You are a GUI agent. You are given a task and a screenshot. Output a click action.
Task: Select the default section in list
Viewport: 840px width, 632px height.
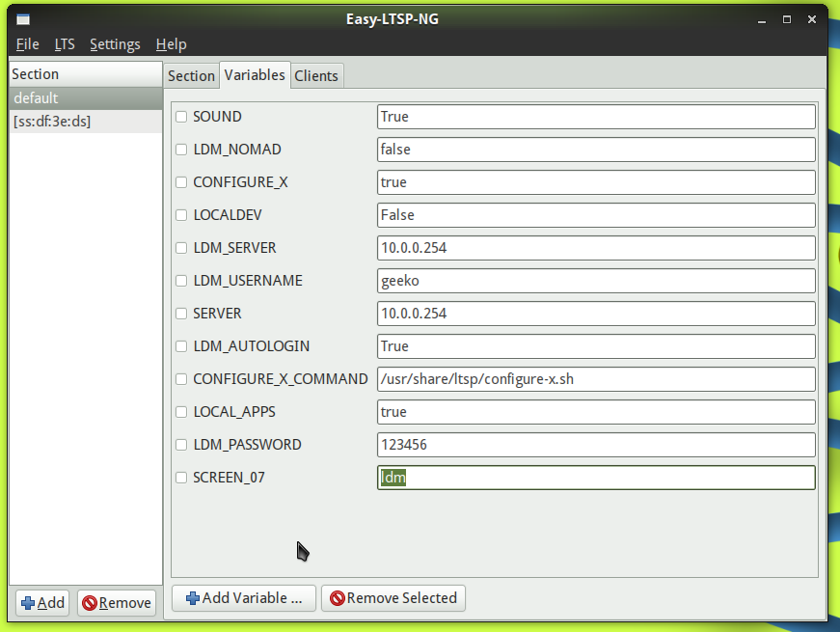point(37,98)
